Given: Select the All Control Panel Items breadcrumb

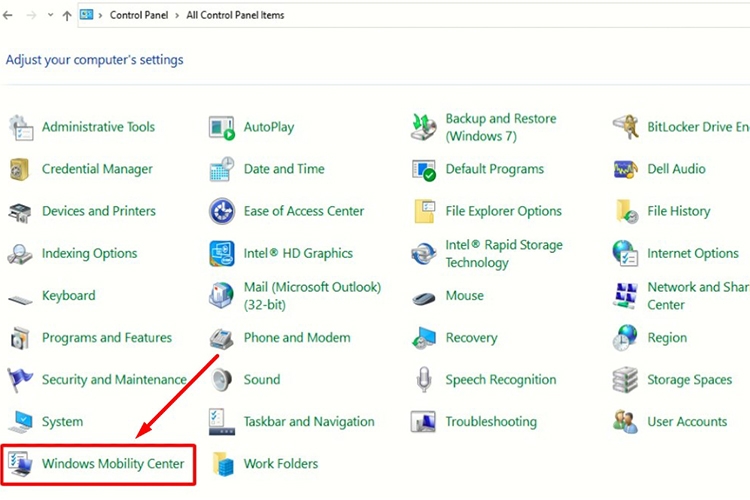Looking at the screenshot, I should coord(235,15).
